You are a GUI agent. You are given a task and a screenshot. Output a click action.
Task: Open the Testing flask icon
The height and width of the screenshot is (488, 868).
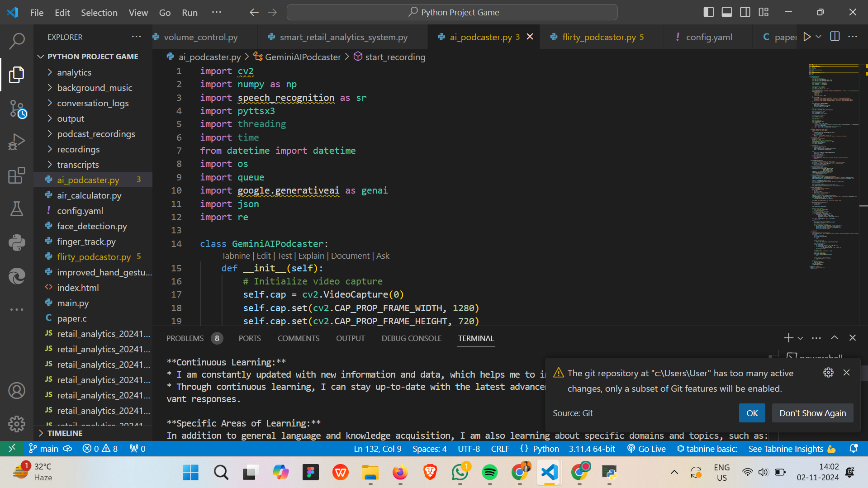tap(17, 209)
